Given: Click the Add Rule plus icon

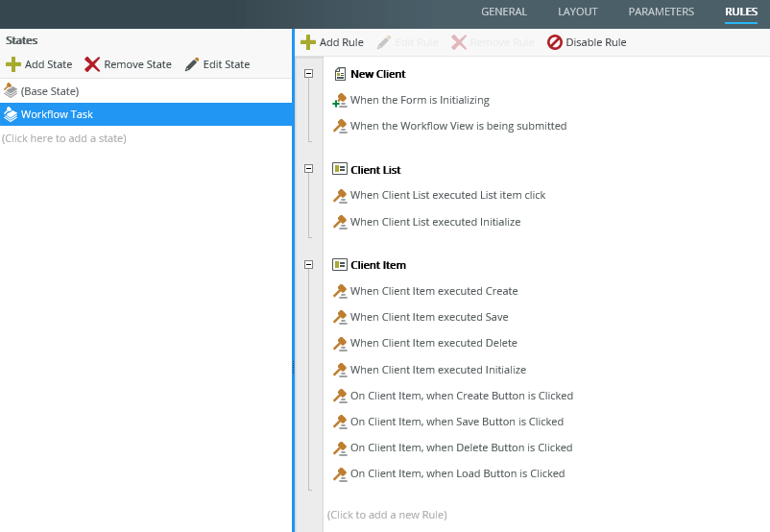Looking at the screenshot, I should click(308, 42).
